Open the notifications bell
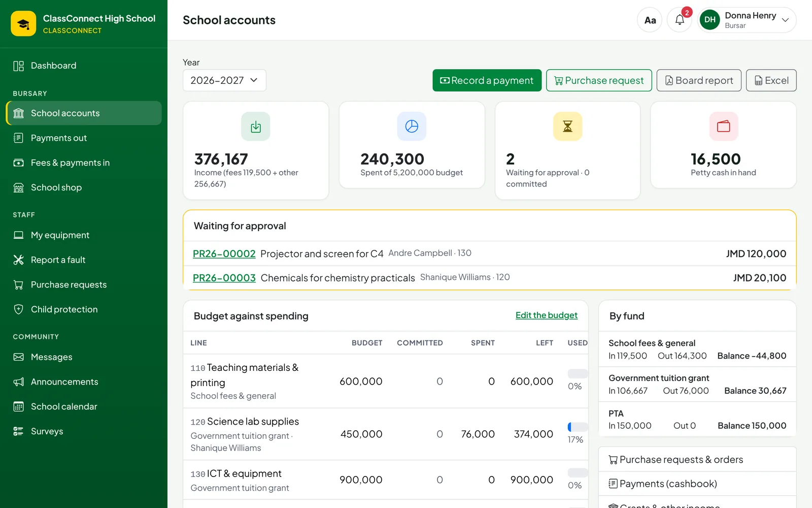 [x=680, y=20]
